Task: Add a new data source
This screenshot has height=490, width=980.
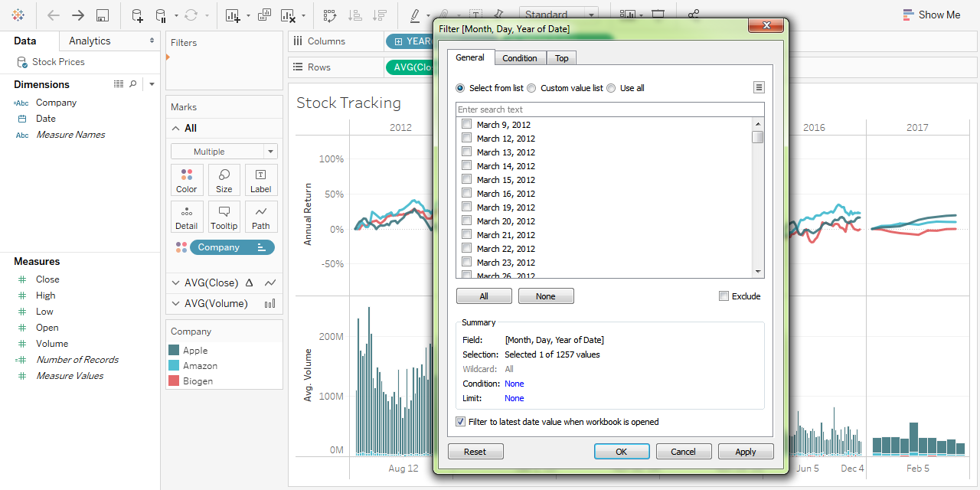Action: 137,15
